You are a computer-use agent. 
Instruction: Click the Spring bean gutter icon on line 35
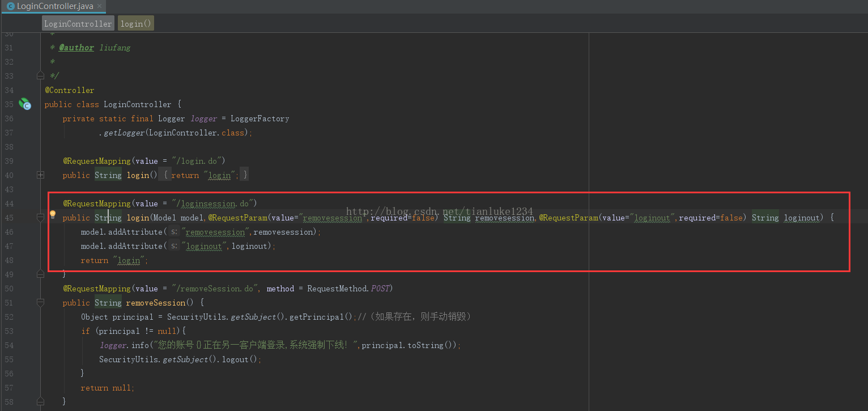pos(25,104)
